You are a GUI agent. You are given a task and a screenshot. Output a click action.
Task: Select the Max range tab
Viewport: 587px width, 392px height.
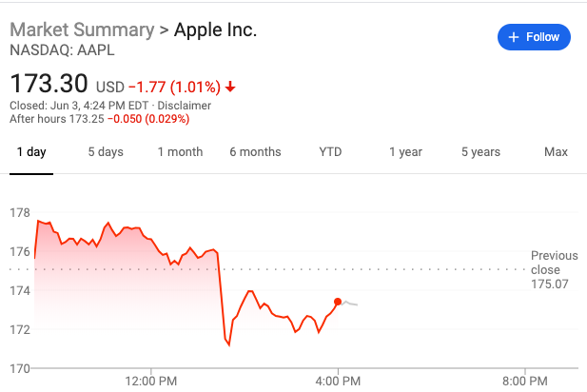(556, 152)
